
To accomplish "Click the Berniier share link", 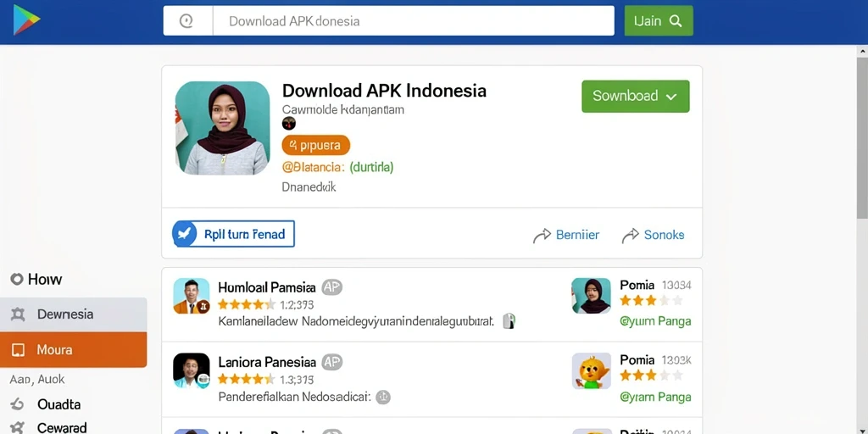I will click(577, 235).
